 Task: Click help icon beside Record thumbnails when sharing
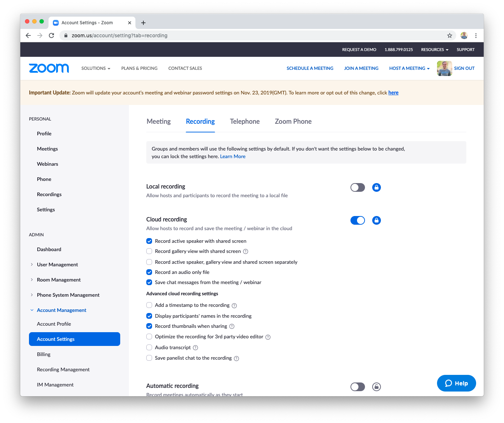click(x=232, y=326)
